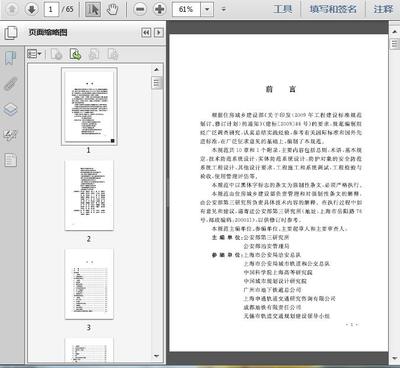Click thumbnail panel scrollbar down arrow
Screen dimensions: 400x368
pos(156,356)
